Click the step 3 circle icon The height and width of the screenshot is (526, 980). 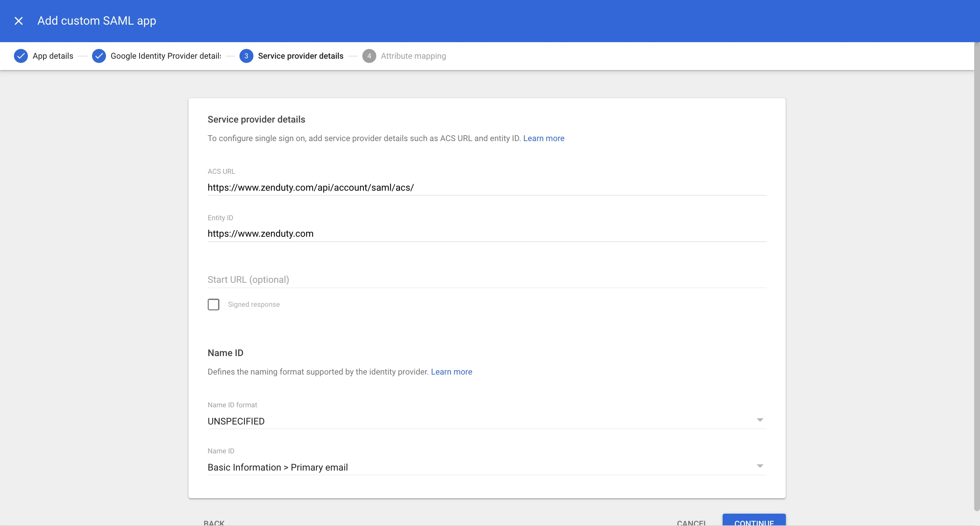246,56
